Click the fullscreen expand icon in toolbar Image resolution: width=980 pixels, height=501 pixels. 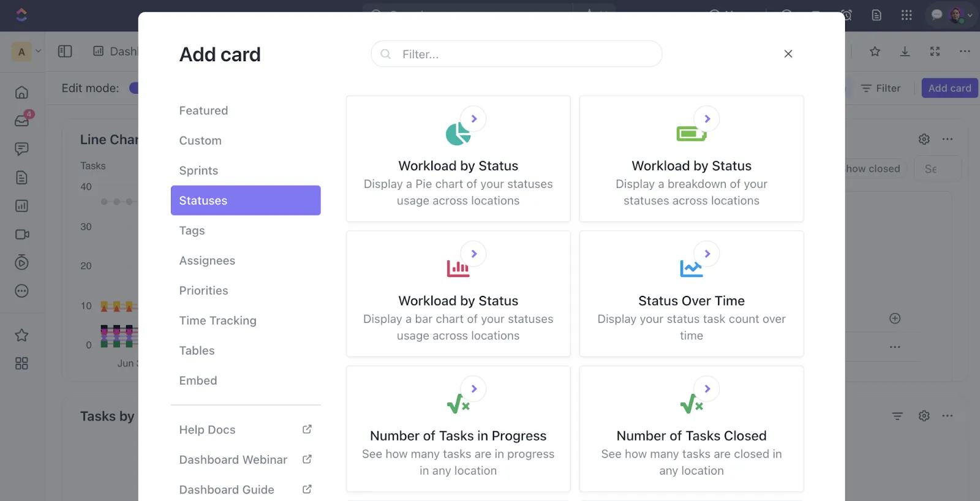pos(935,51)
